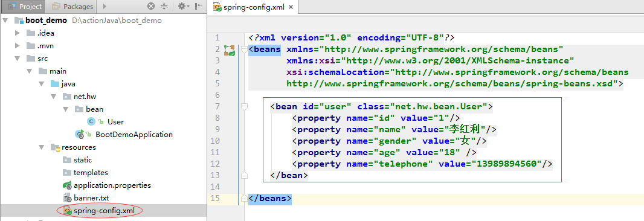Screen dimensions: 644x221
Task: Collapse the bean element fold marker on line 7
Action: point(244,107)
